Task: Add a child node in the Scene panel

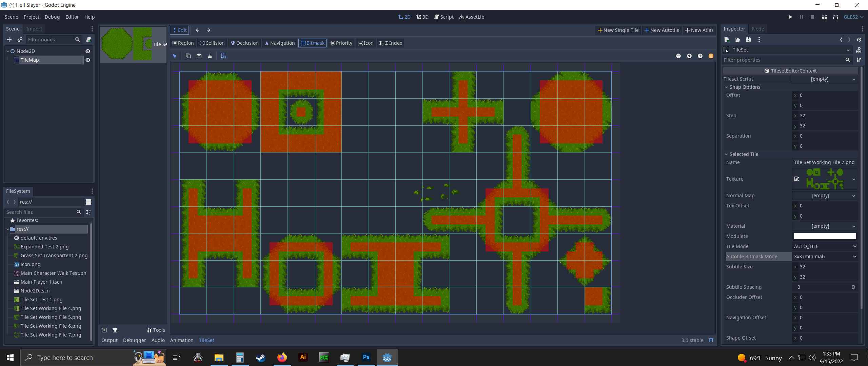Action: pos(9,40)
